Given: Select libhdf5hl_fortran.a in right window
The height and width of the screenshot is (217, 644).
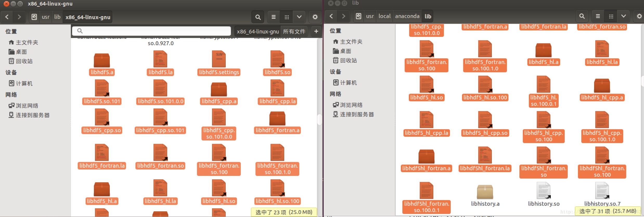Looking at the screenshot, I should point(427,160).
